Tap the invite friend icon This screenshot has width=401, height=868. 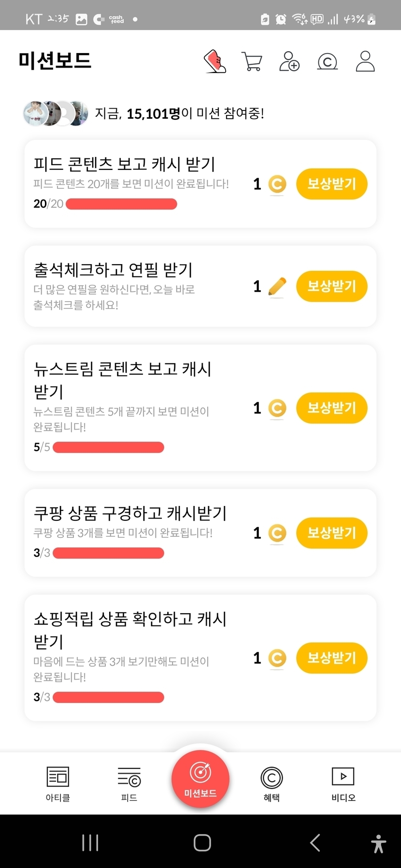tap(289, 61)
